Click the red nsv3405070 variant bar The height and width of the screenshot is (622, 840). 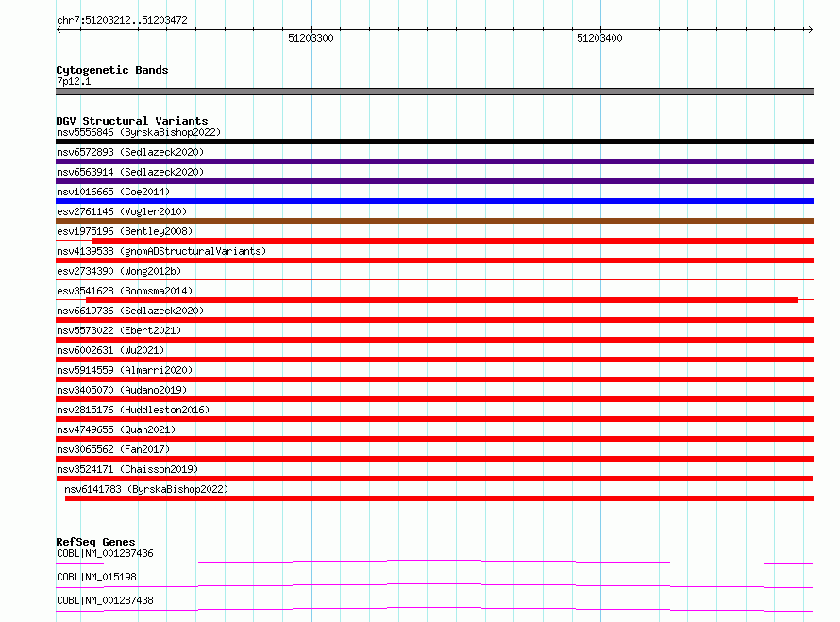[434, 399]
